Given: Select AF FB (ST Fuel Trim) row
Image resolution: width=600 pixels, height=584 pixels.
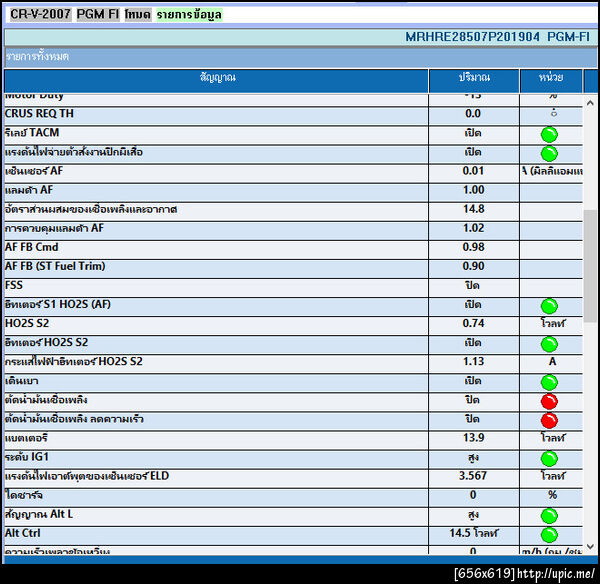Looking at the screenshot, I should 293,266.
